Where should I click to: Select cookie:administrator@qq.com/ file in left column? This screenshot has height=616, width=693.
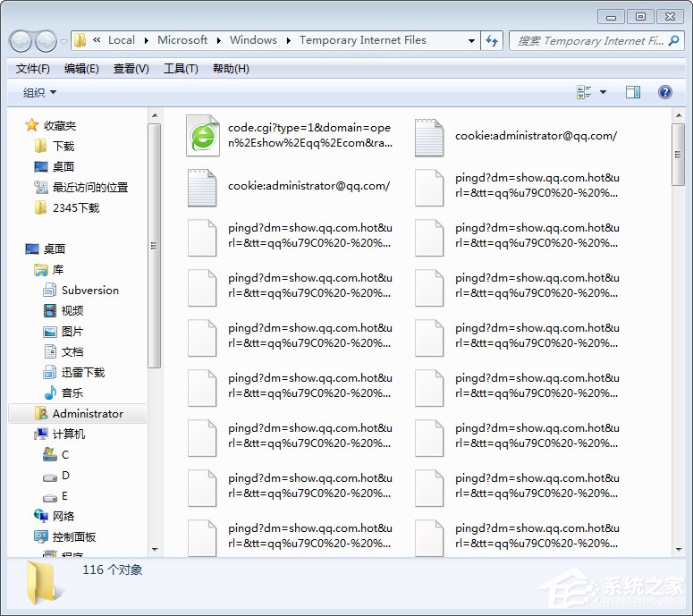289,188
